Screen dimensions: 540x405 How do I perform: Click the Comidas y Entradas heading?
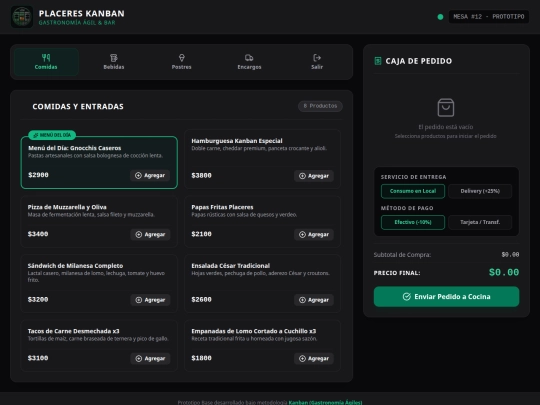click(x=78, y=106)
